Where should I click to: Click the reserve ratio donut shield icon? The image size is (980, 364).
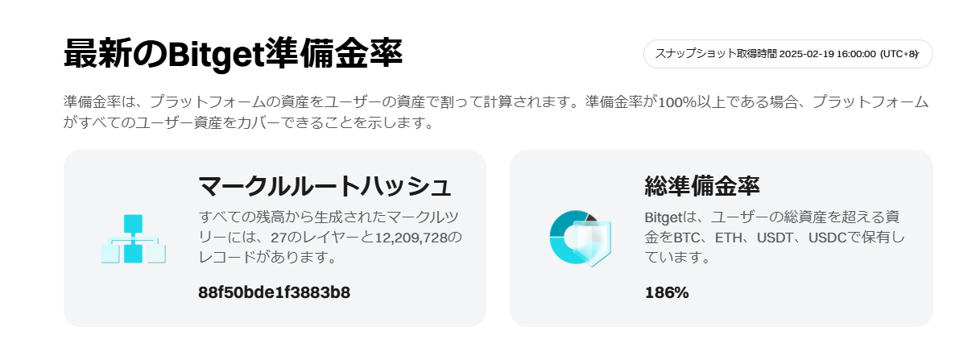pyautogui.click(x=580, y=238)
